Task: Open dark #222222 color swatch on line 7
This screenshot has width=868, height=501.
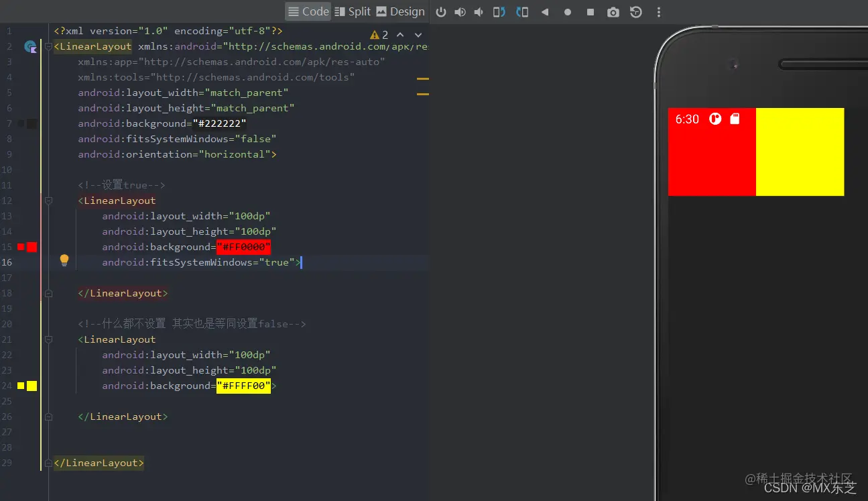Action: click(x=32, y=123)
